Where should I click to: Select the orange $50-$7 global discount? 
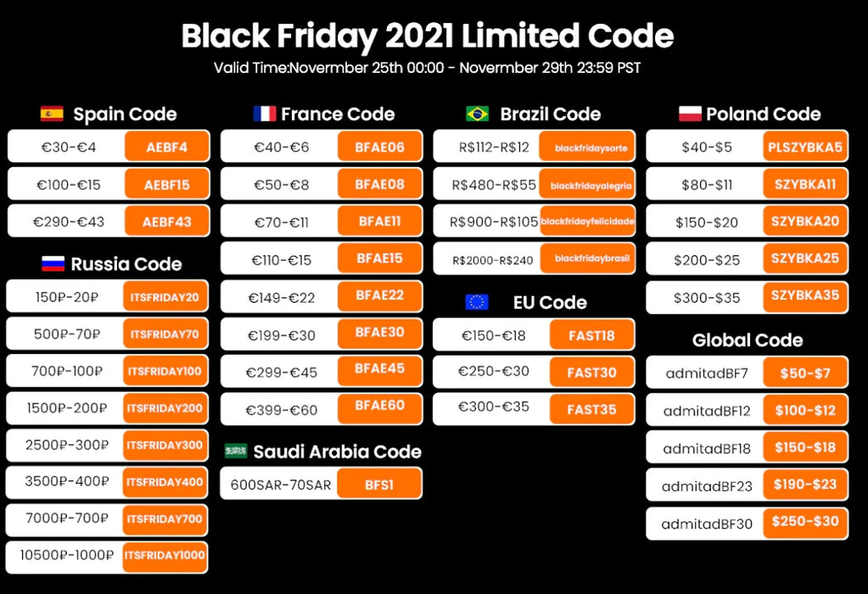(804, 373)
